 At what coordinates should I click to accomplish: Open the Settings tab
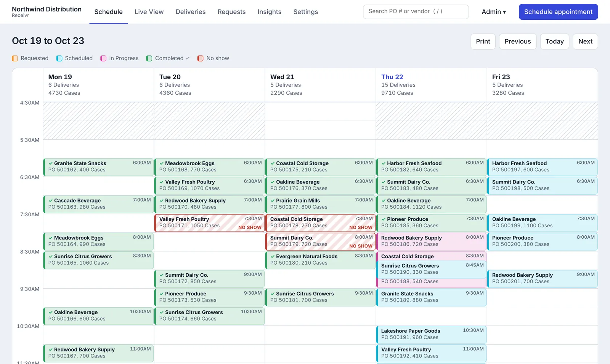[306, 12]
